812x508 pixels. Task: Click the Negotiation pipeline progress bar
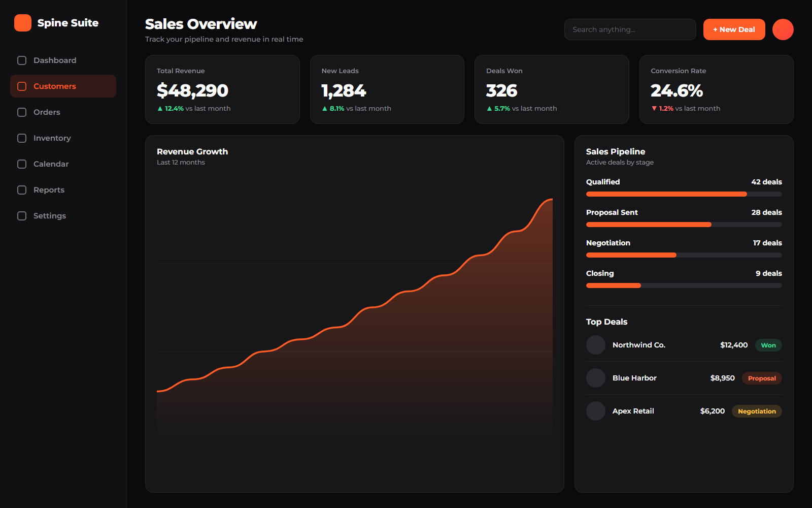tap(684, 255)
